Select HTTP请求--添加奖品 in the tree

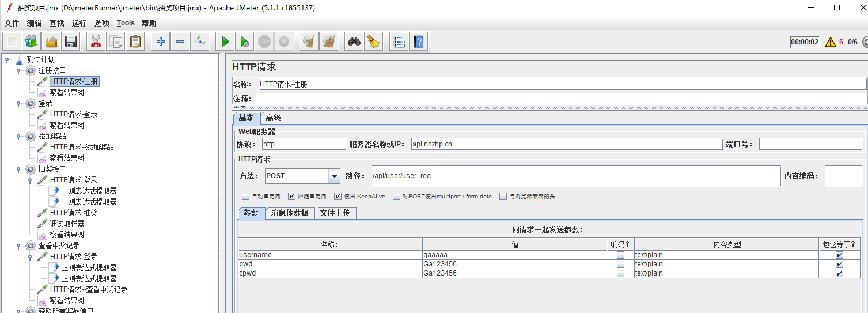[x=82, y=147]
